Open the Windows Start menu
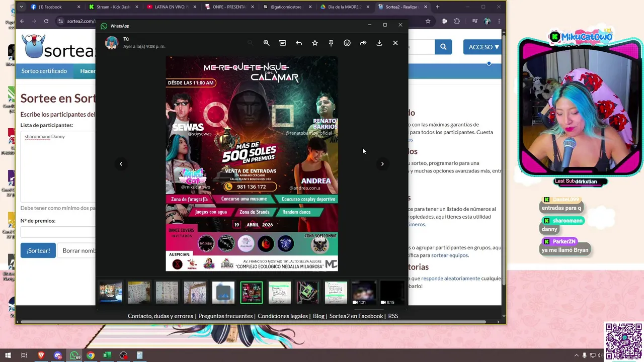The height and width of the screenshot is (362, 644). pyautogui.click(x=8, y=355)
